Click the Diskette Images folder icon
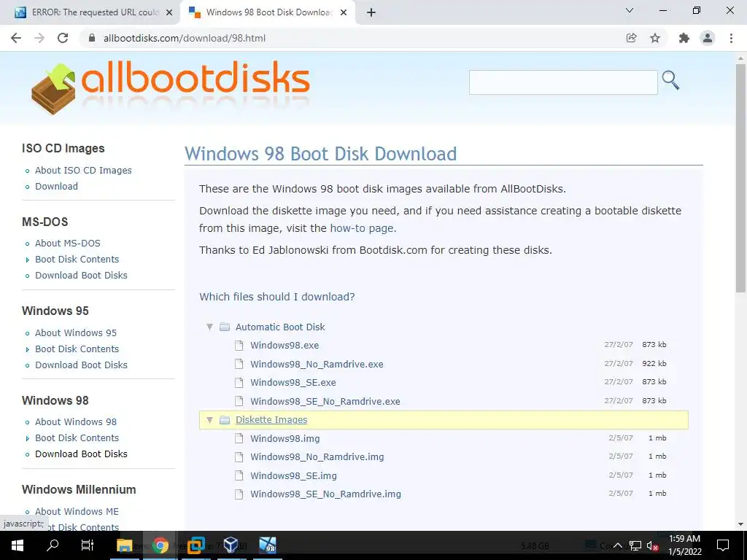This screenshot has width=747, height=560. [225, 420]
